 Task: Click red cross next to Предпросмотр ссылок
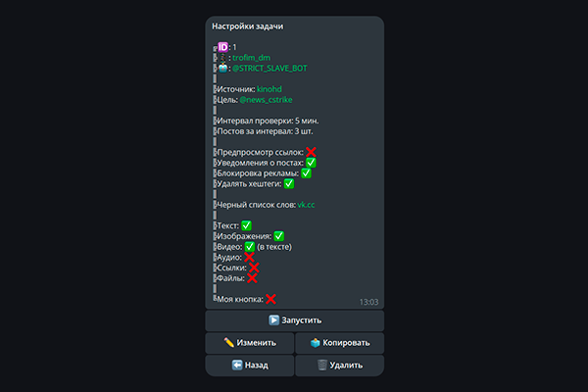[x=311, y=152]
